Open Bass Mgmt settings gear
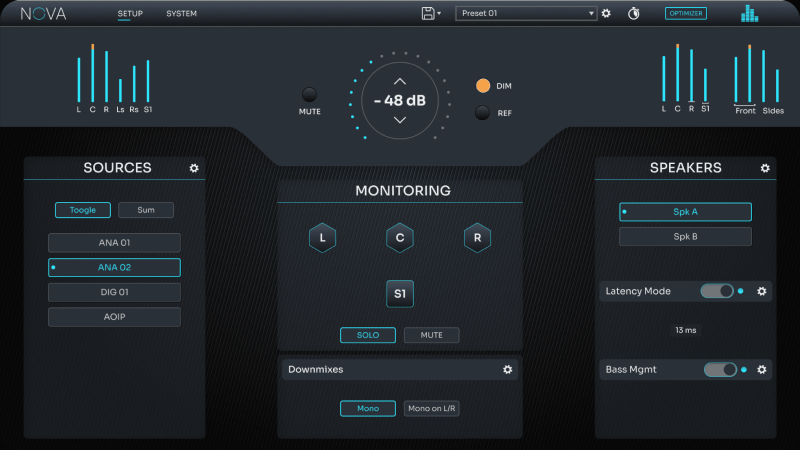 click(762, 369)
